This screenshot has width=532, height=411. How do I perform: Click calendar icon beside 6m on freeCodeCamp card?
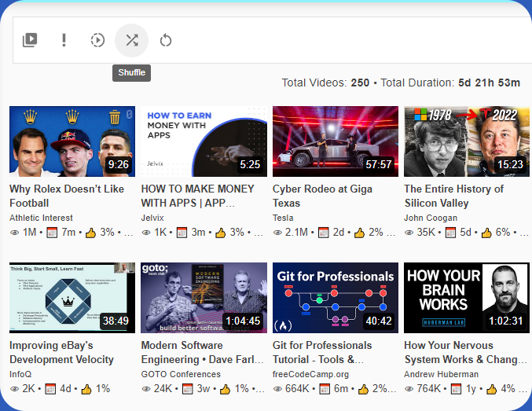(x=325, y=389)
